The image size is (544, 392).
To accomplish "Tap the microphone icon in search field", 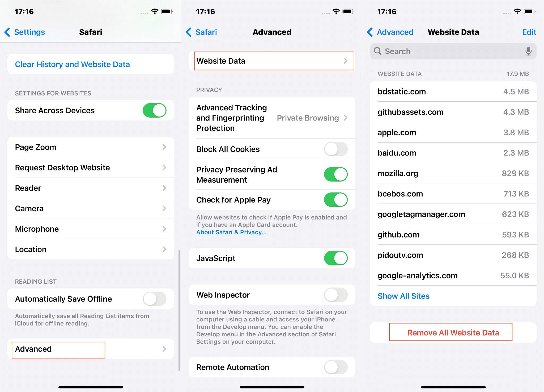I will [527, 52].
